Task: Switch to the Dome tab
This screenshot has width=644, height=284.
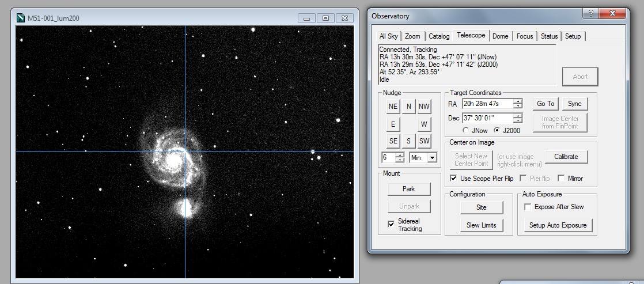Action: point(500,36)
